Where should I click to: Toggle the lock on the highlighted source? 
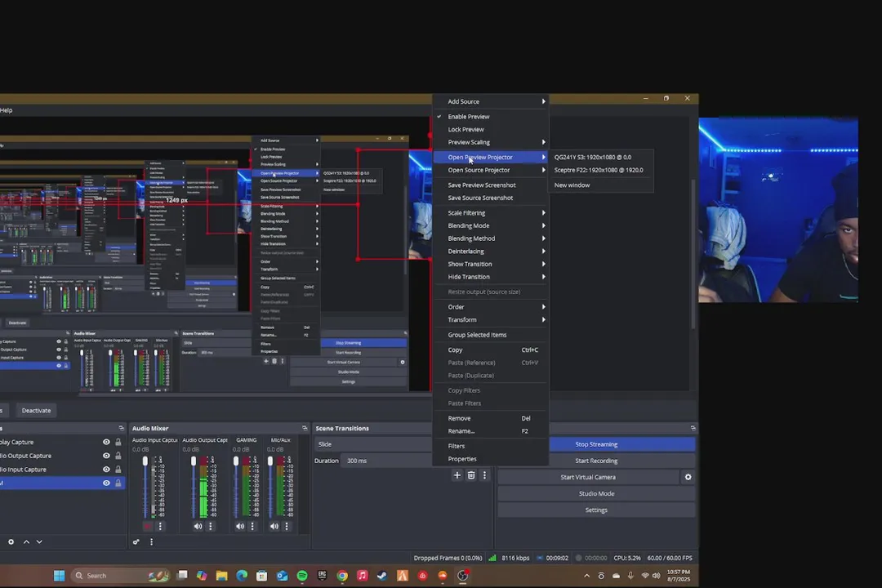coord(118,483)
